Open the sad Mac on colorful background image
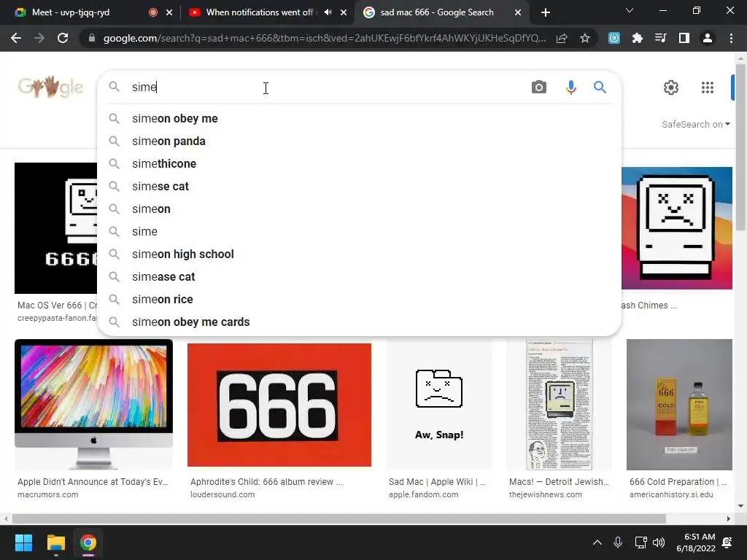747x560 pixels. click(x=676, y=228)
